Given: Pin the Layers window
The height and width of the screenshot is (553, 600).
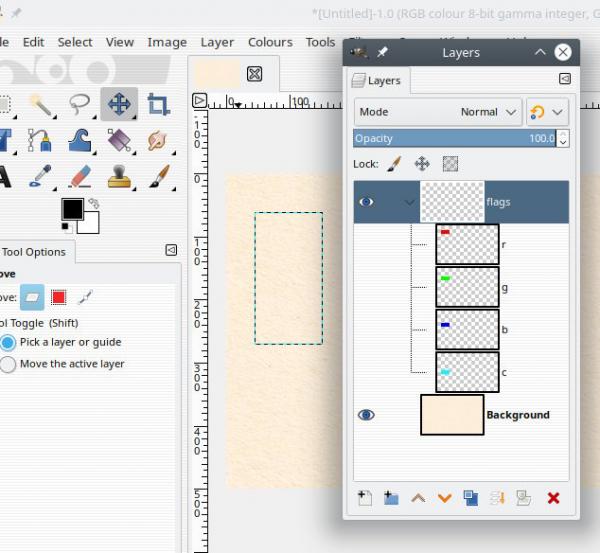Looking at the screenshot, I should [382, 52].
